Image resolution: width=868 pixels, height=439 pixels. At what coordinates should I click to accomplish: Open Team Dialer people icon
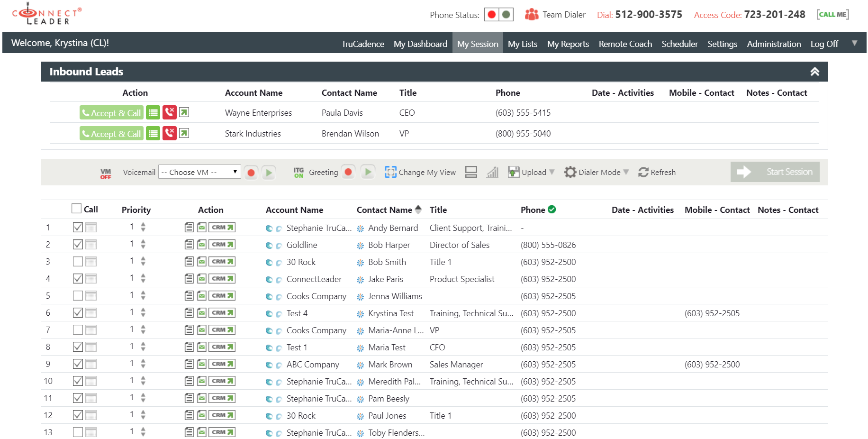[532, 15]
